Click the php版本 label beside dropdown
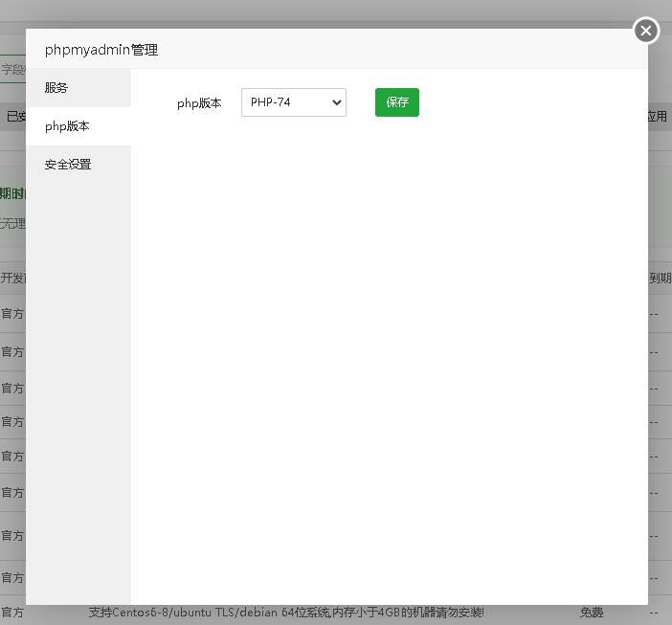Viewport: 672px width, 625px height. 199,103
